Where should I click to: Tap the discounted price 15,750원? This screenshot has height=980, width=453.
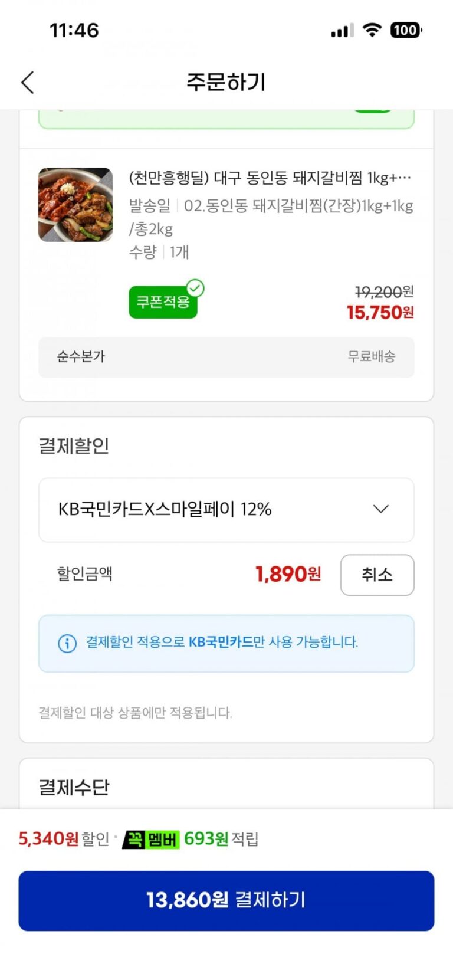coord(380,313)
